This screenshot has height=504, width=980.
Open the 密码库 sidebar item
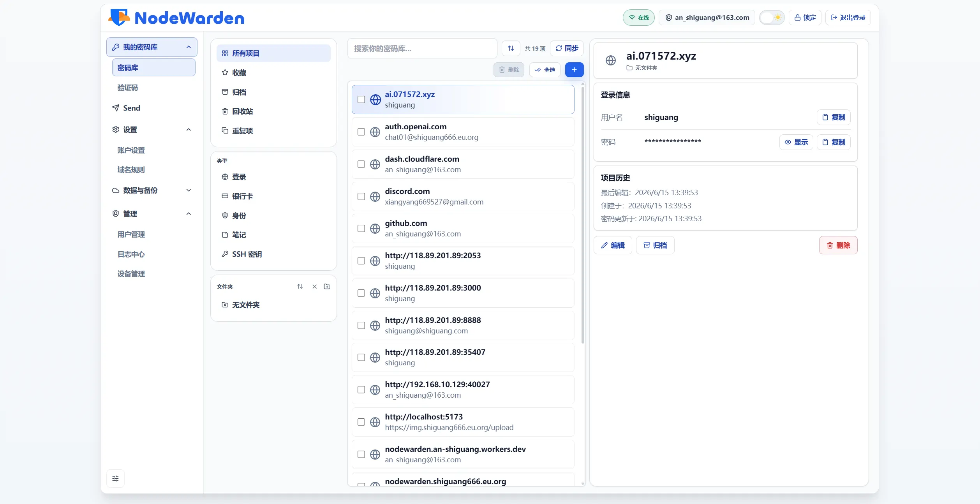[153, 67]
